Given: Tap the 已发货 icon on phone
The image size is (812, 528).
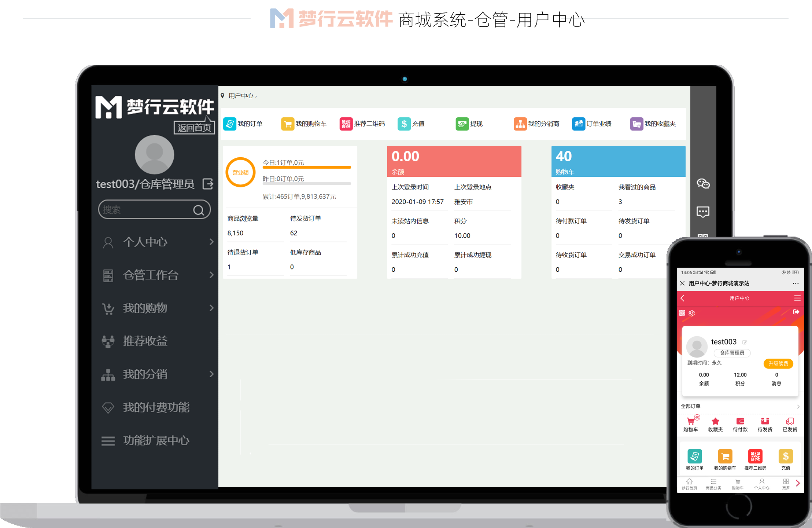Looking at the screenshot, I should coord(790,421).
